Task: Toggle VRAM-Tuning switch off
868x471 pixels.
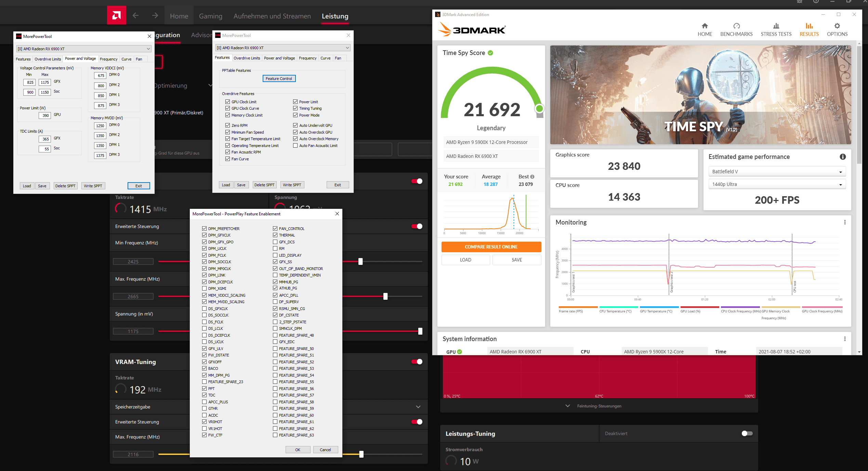Action: [417, 362]
